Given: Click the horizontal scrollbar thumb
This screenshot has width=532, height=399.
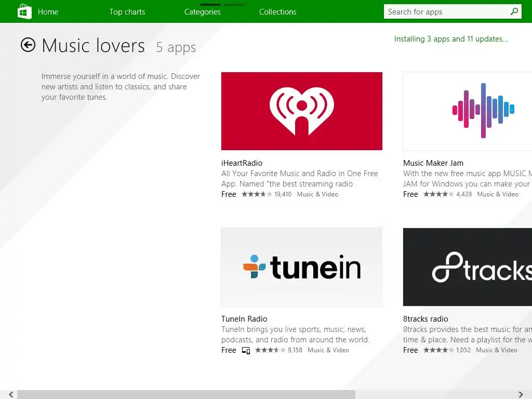Looking at the screenshot, I should click(187, 395).
